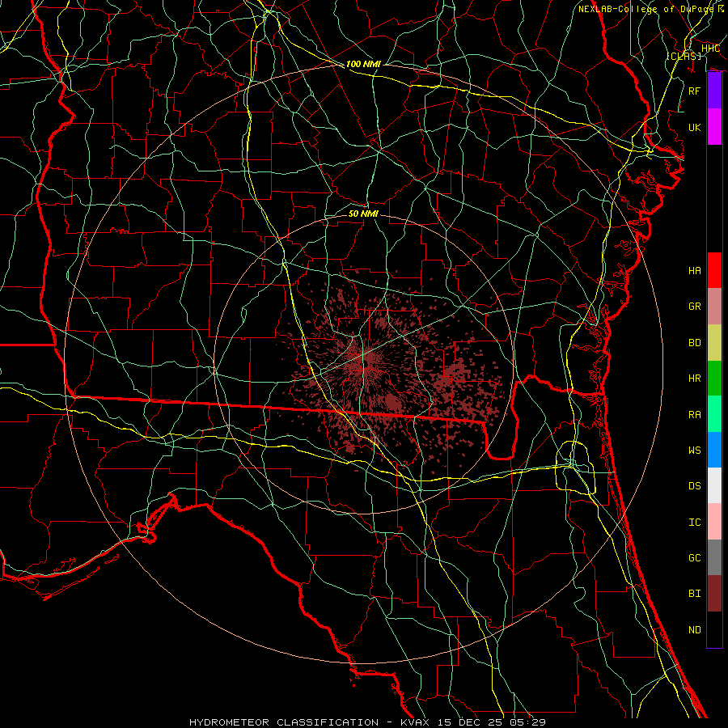
Task: Click the WS legend label
Action: coord(695,451)
